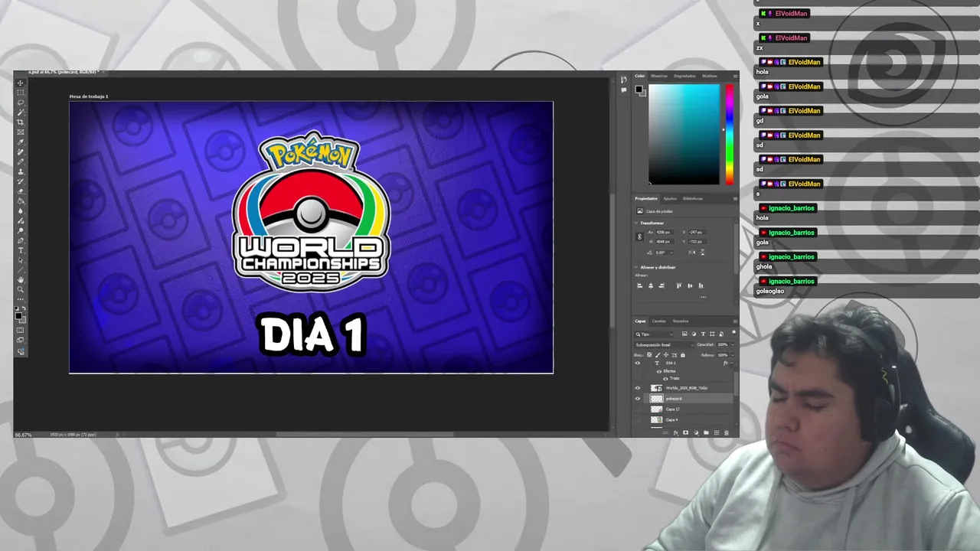This screenshot has height=551, width=980.
Task: Select the Brush tool
Action: (x=21, y=161)
